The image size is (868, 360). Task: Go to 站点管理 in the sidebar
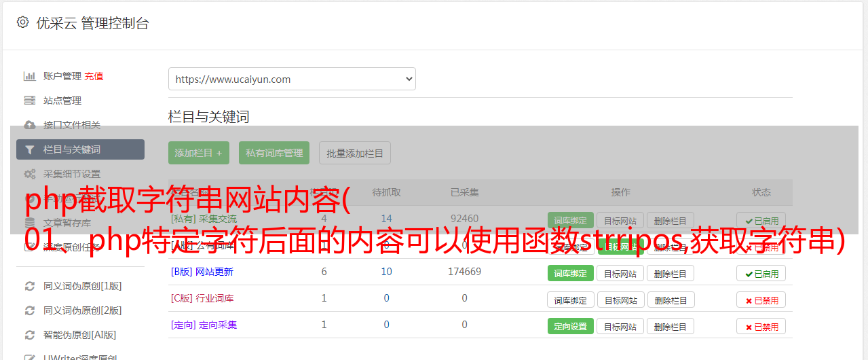[x=62, y=101]
